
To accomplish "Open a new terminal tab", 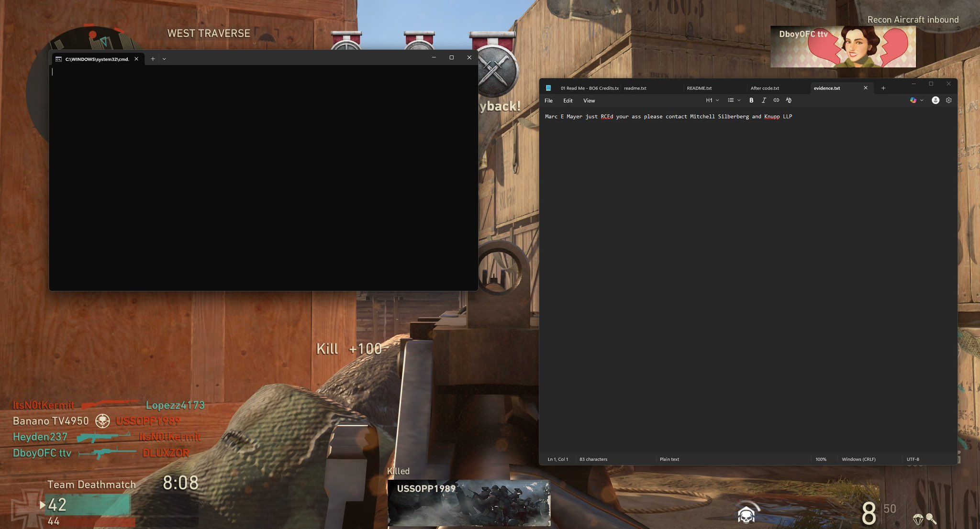I will pyautogui.click(x=153, y=59).
